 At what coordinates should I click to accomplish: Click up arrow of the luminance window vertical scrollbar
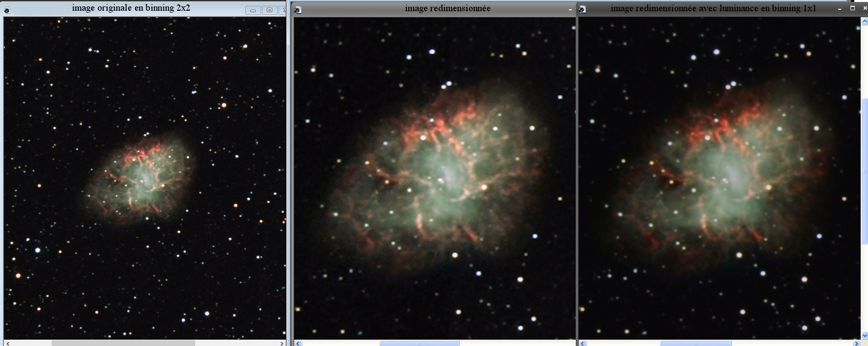tap(865, 21)
